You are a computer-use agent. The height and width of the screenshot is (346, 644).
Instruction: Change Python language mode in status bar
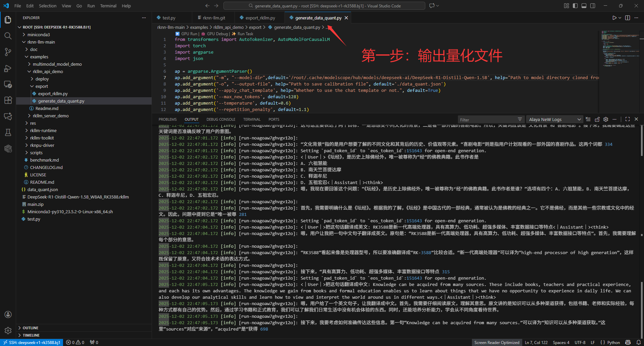point(613,342)
